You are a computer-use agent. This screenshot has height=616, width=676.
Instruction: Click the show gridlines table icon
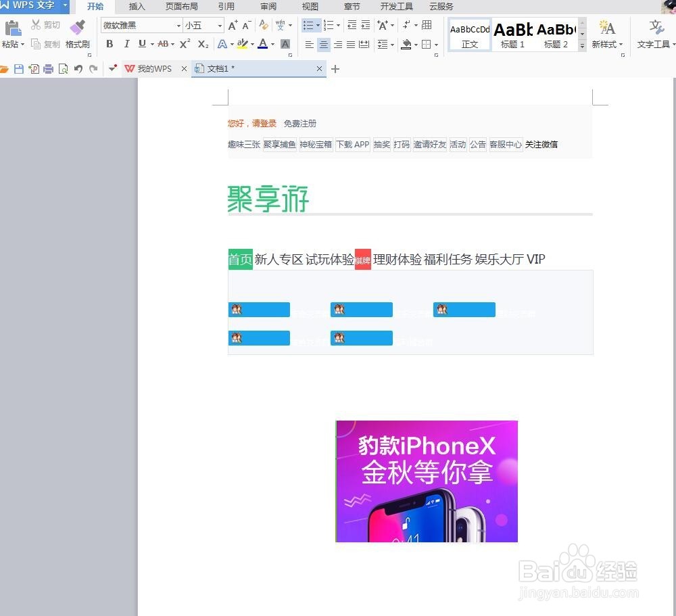tap(427, 25)
